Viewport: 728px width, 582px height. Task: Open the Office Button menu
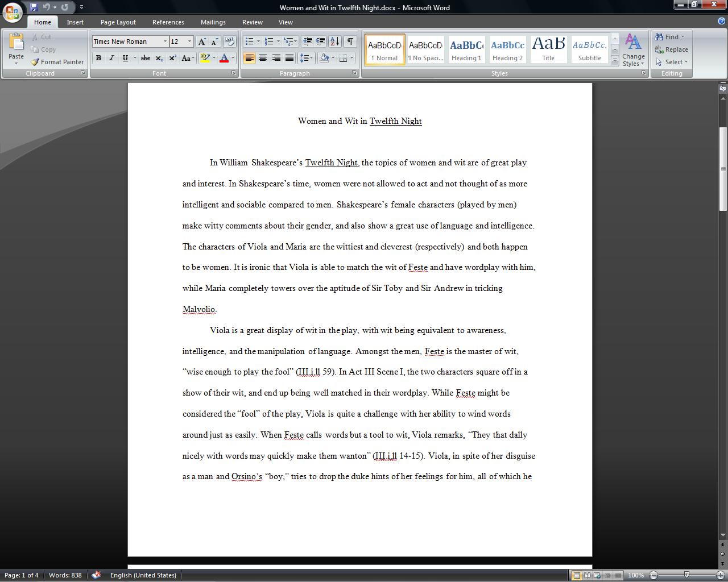point(13,11)
